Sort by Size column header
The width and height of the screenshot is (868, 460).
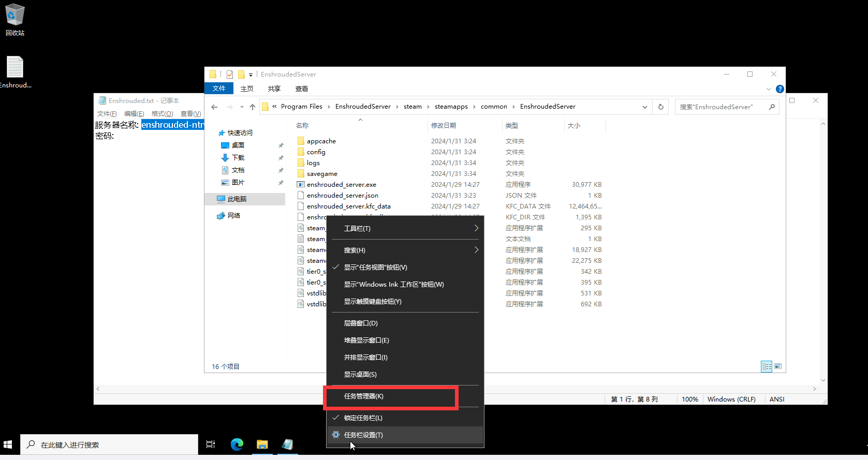584,126
